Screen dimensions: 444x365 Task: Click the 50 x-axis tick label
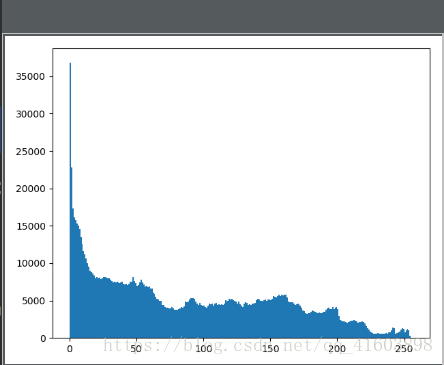coord(136,349)
